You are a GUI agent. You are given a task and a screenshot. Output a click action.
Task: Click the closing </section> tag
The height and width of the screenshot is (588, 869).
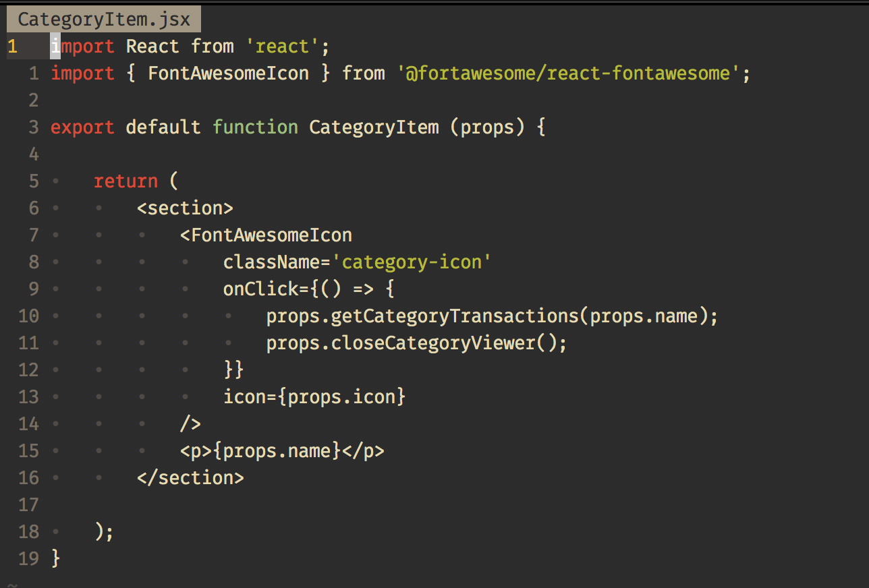[x=190, y=477]
